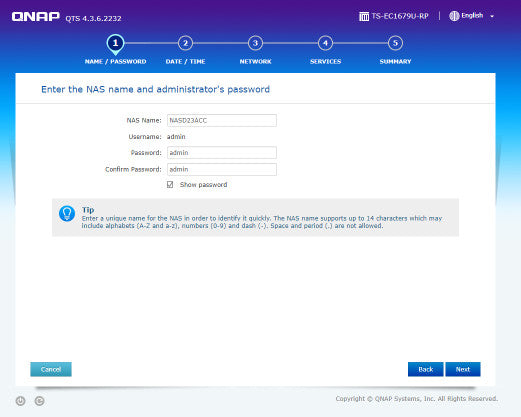Viewport: 521px width, 417px height.
Task: Toggle the Show password checkbox
Action: click(170, 185)
